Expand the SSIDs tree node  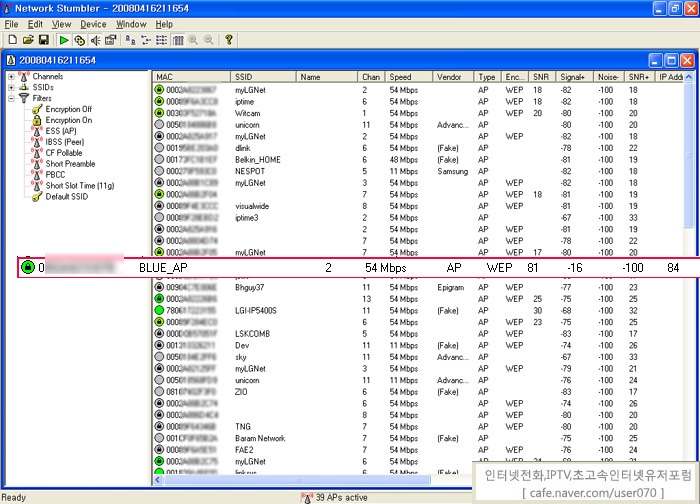tap(11, 87)
